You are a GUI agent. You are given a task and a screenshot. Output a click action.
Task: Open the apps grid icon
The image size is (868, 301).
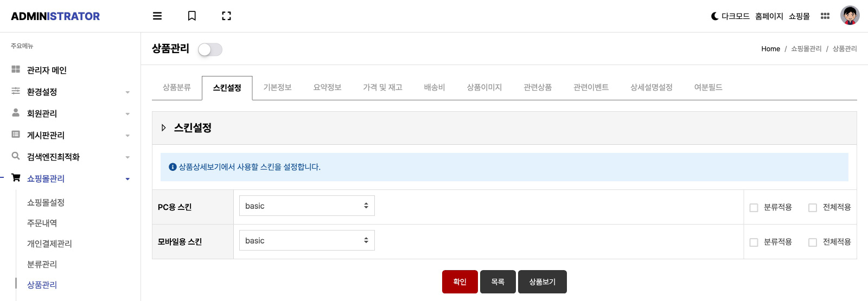coord(825,16)
